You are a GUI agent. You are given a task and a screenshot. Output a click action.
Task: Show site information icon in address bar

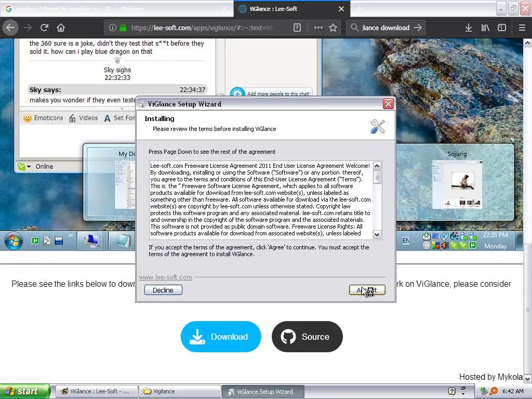point(113,28)
